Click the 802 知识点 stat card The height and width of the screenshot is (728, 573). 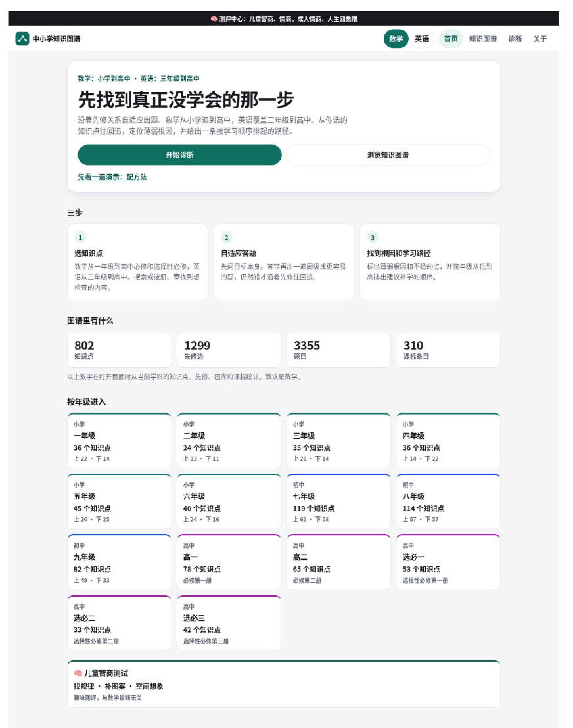(x=119, y=350)
